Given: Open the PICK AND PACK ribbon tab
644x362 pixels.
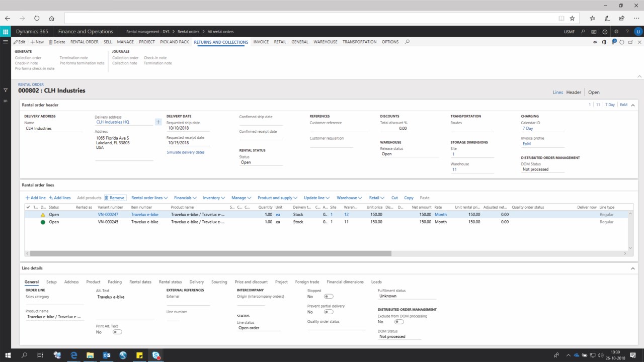Looking at the screenshot, I should (175, 42).
